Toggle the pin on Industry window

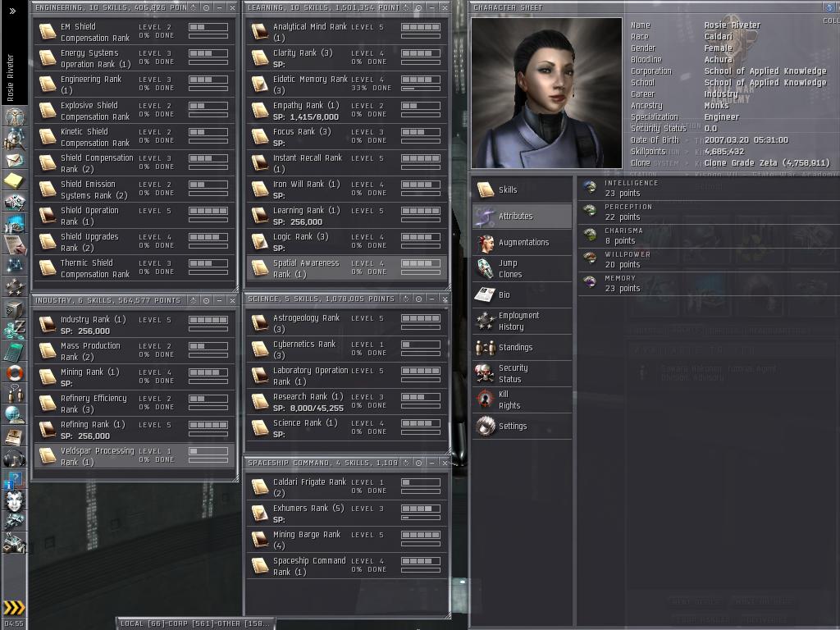point(194,300)
